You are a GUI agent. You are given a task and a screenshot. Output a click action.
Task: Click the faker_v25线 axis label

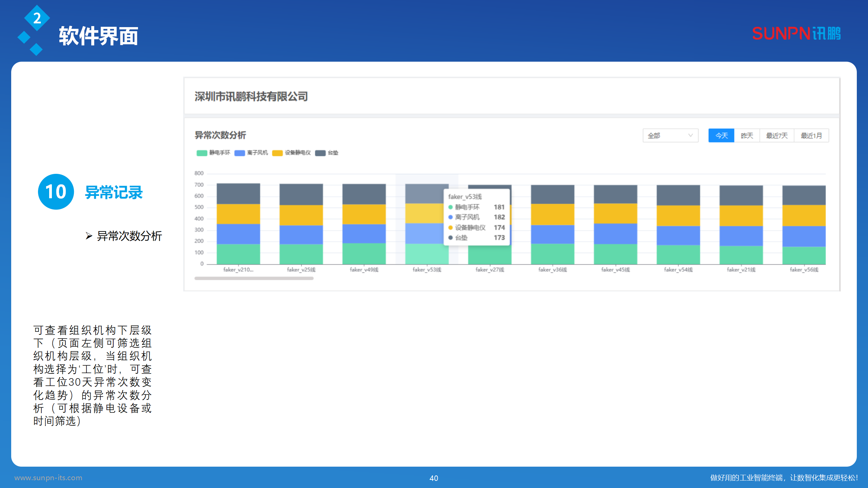tap(301, 270)
